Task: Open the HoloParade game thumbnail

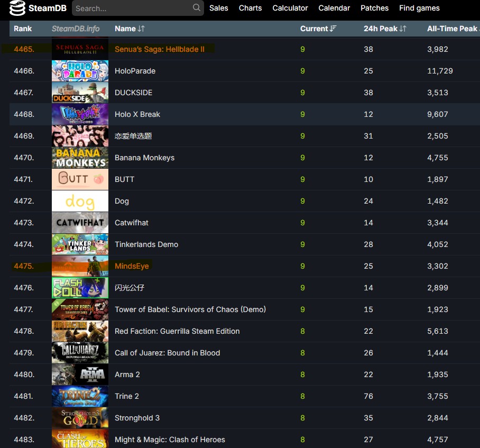Action: [x=80, y=71]
